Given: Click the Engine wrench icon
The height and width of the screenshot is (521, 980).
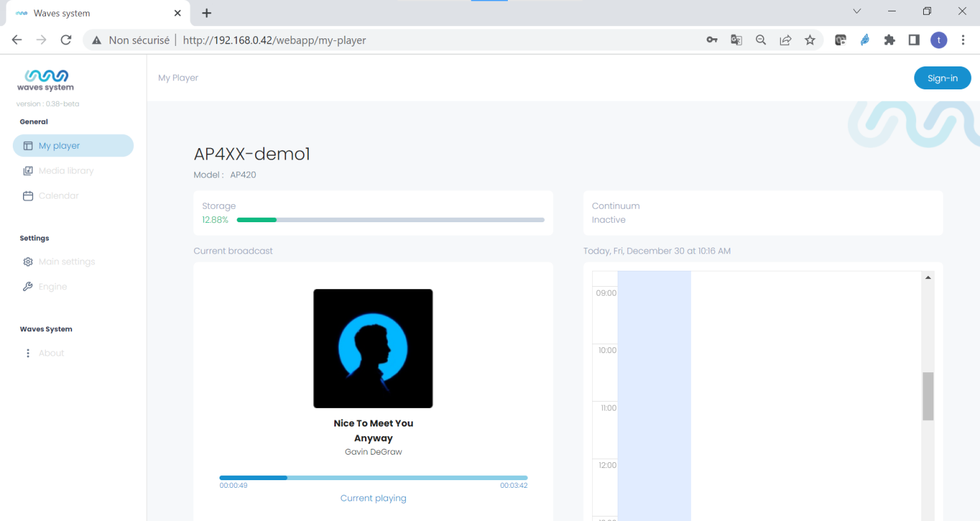Looking at the screenshot, I should [x=28, y=287].
